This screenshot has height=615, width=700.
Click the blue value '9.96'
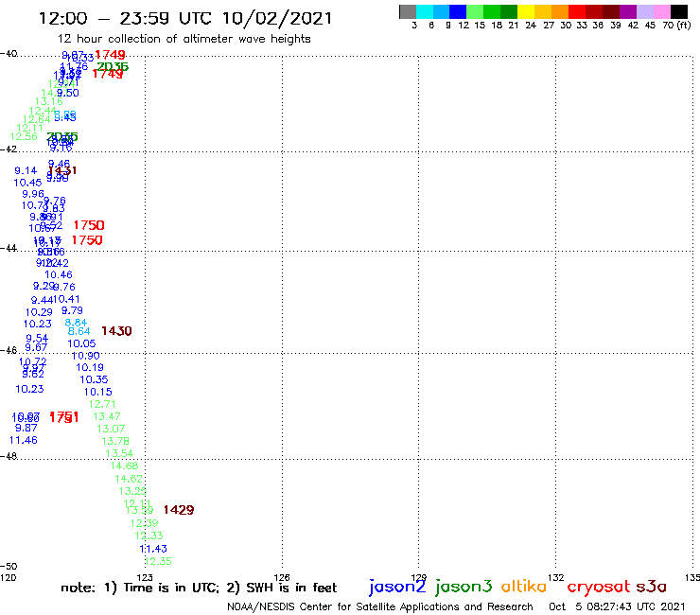(33, 194)
